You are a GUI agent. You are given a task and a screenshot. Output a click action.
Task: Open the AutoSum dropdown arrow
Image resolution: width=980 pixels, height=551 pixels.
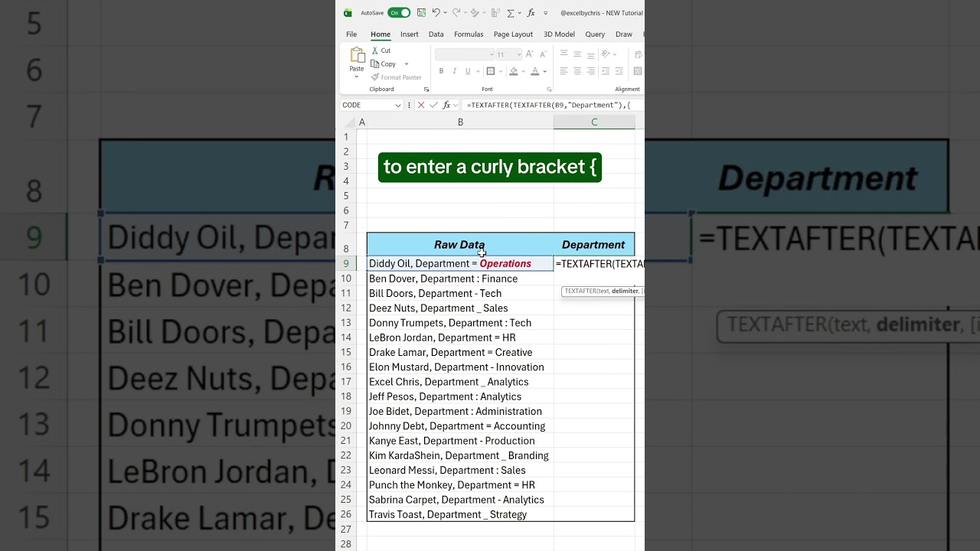[x=520, y=13]
